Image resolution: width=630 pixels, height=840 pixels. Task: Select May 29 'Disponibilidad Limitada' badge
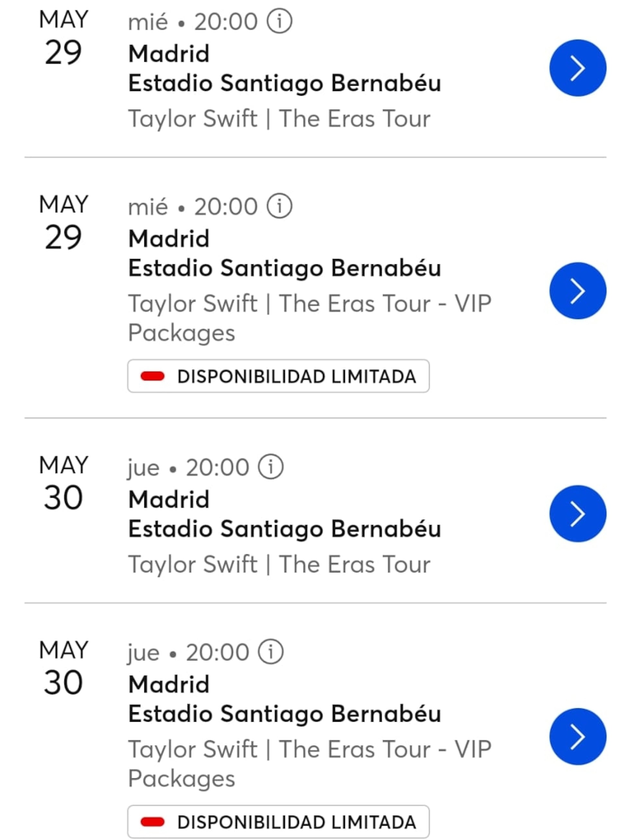(278, 376)
